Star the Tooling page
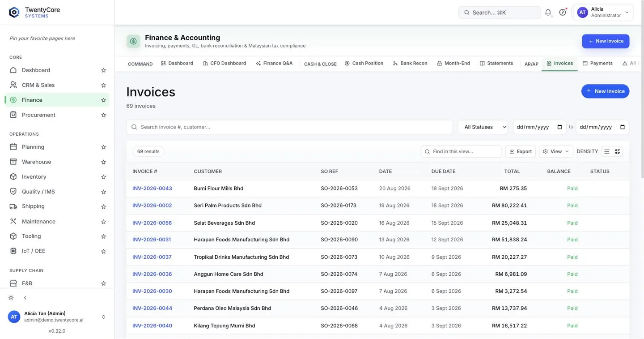This screenshot has height=339, width=644. [x=103, y=236]
